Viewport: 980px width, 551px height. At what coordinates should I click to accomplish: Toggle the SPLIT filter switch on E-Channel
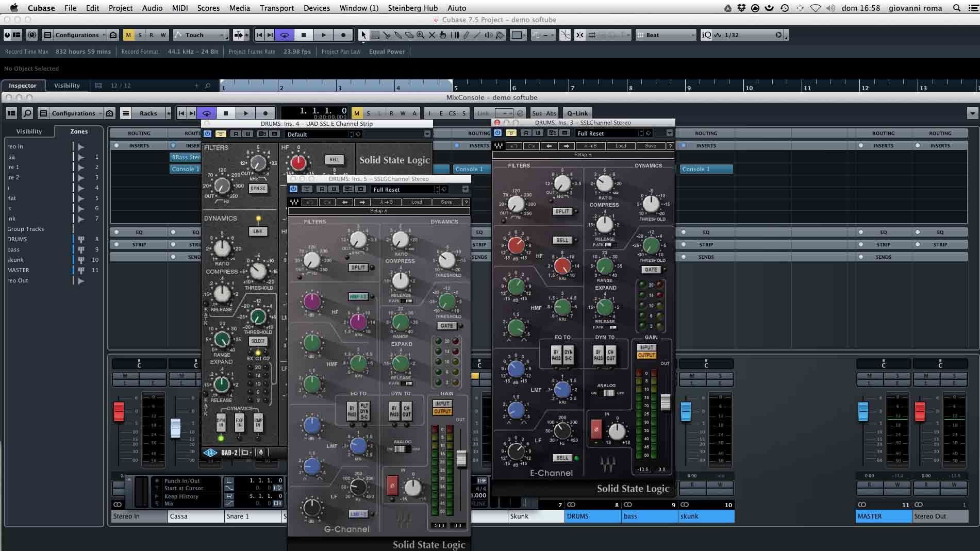pos(562,211)
